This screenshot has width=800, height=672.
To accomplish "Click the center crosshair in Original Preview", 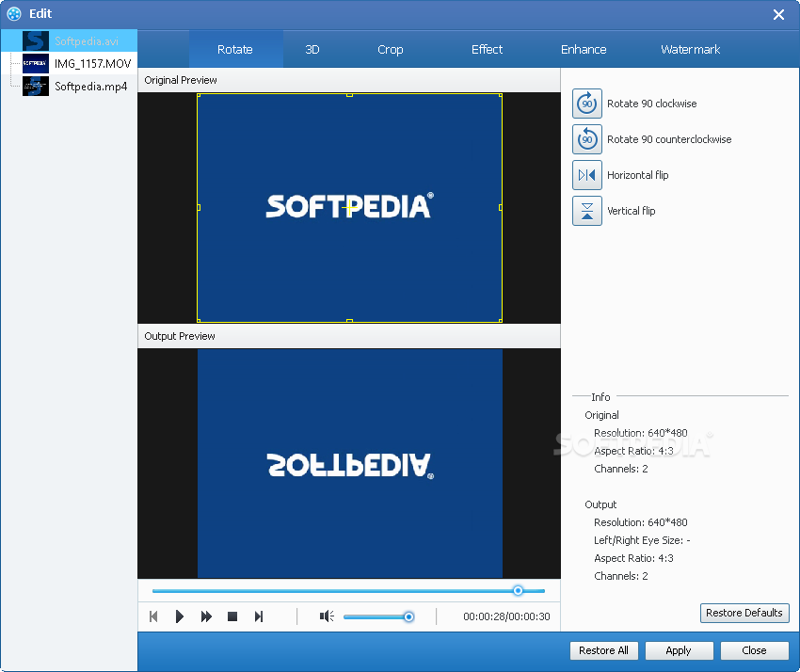I will coord(349,208).
